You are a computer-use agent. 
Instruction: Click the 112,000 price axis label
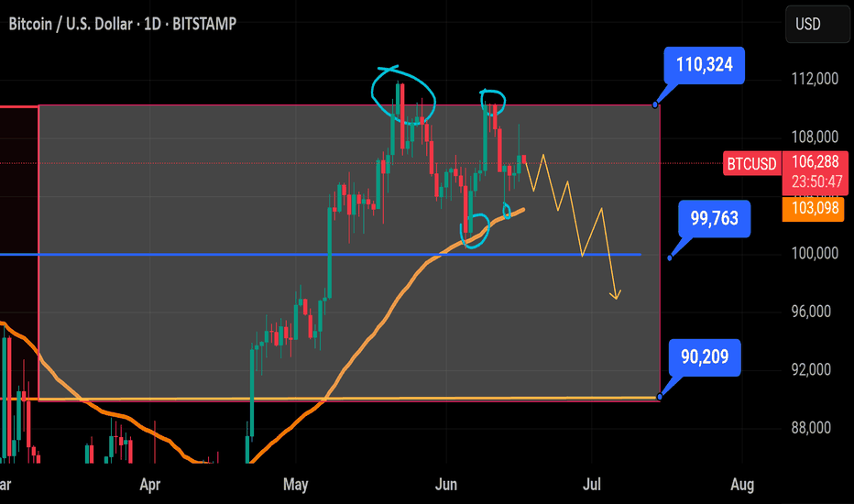tap(815, 79)
